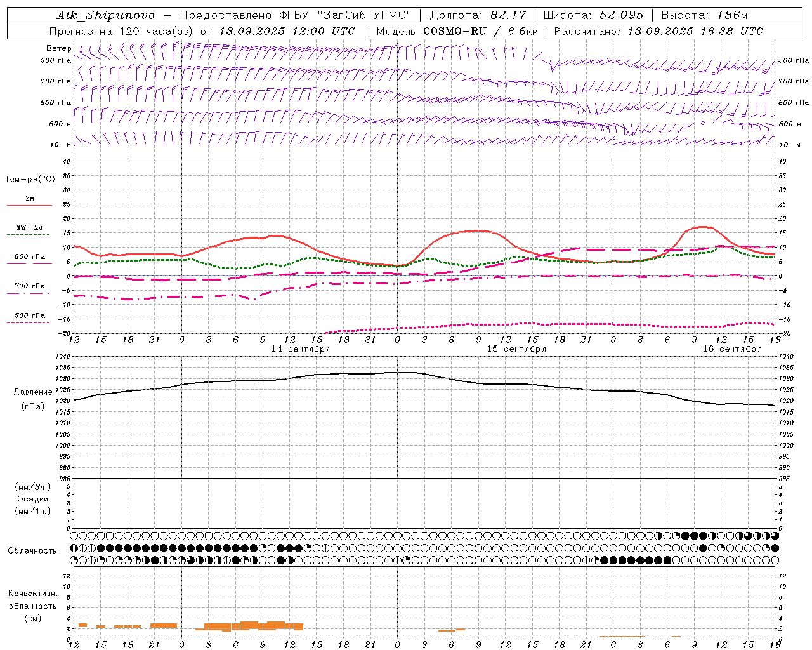Select '700 гПа' entry in temperature legend
The image size is (812, 650).
[30, 286]
